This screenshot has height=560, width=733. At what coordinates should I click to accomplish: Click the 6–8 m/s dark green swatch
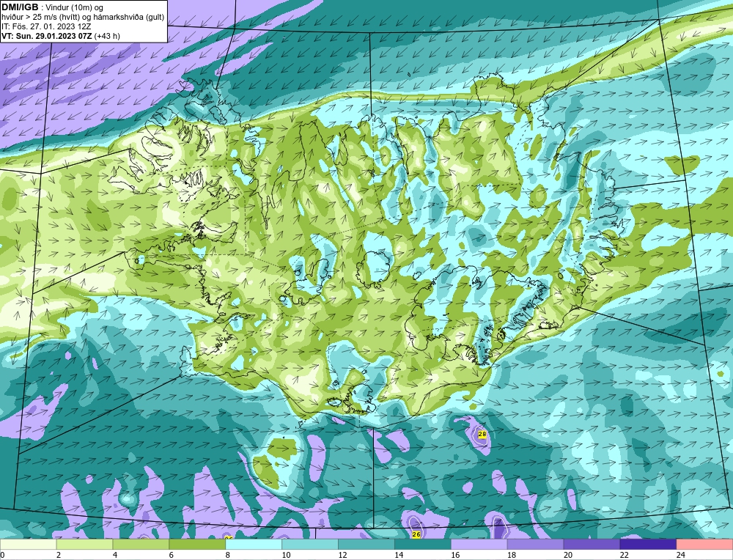click(197, 545)
